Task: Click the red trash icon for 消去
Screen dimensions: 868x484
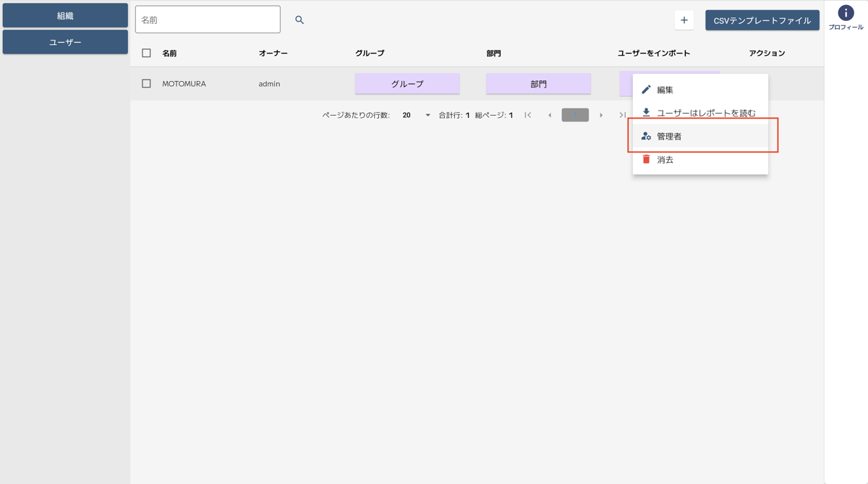Action: pyautogui.click(x=646, y=159)
